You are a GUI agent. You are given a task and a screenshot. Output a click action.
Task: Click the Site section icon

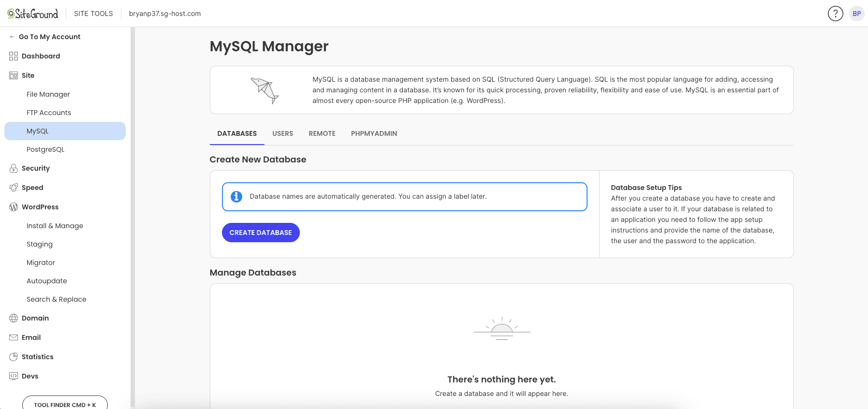pos(14,75)
